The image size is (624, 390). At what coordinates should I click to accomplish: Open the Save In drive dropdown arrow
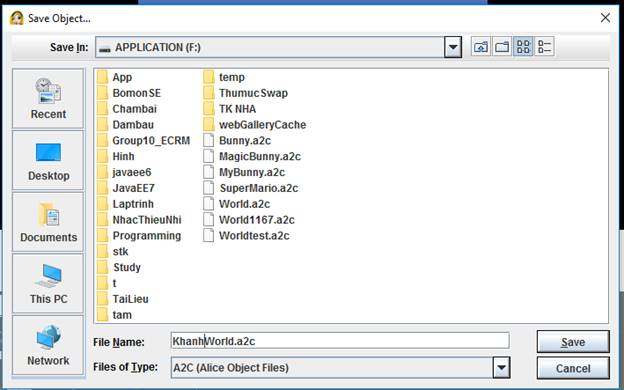pos(452,47)
